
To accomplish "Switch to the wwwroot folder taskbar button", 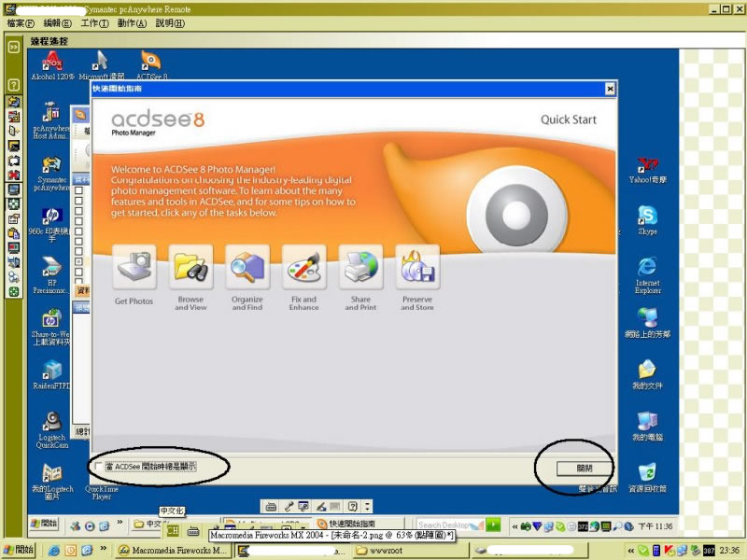I will pyautogui.click(x=412, y=551).
